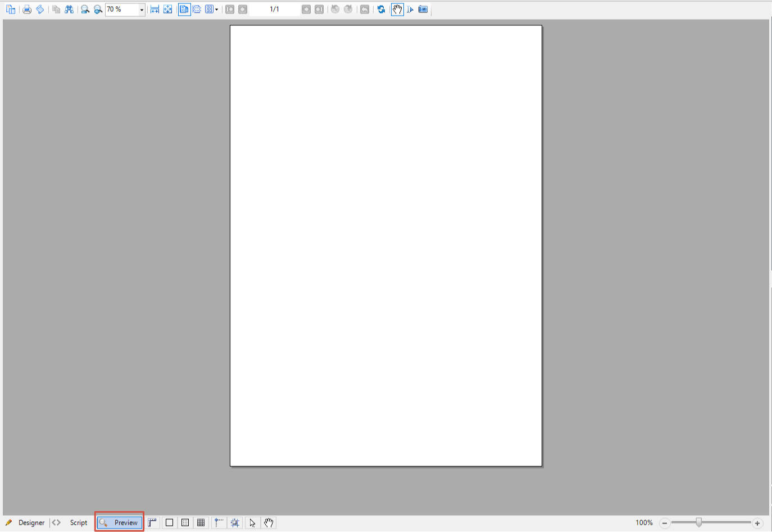Click the page number field showing 1/1
This screenshot has width=772, height=532.
[274, 10]
